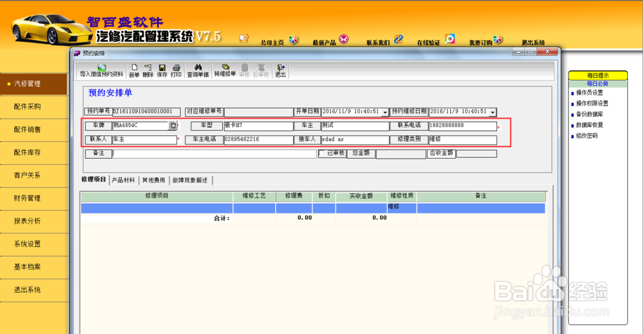
Task: Open 操作权限设置 in daily tips
Action: point(592,104)
